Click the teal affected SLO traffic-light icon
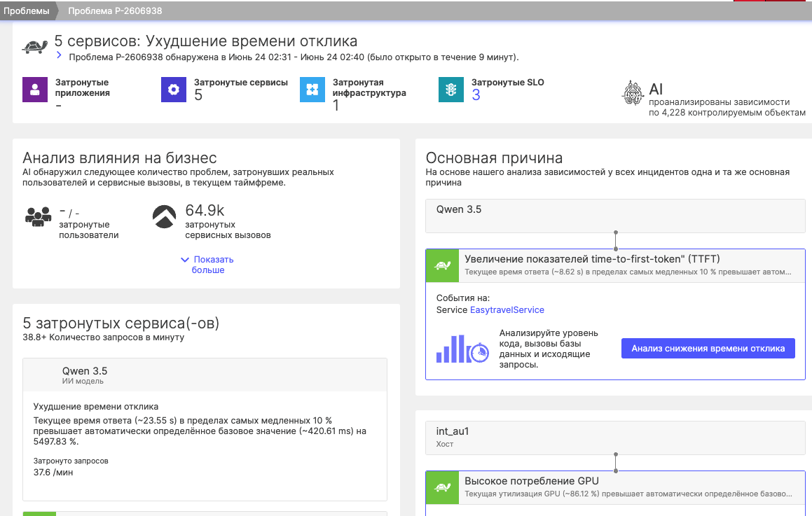The width and height of the screenshot is (812, 516). pyautogui.click(x=451, y=90)
